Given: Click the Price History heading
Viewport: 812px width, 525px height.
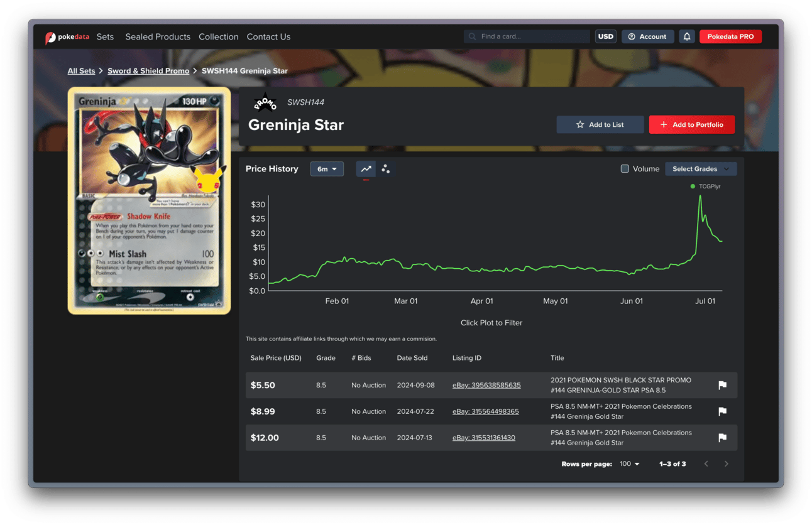Looking at the screenshot, I should pyautogui.click(x=272, y=169).
